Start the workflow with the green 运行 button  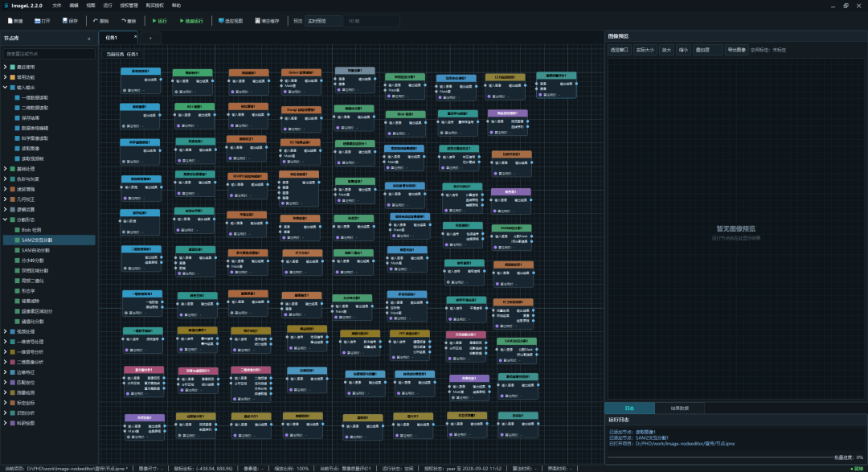click(x=159, y=21)
